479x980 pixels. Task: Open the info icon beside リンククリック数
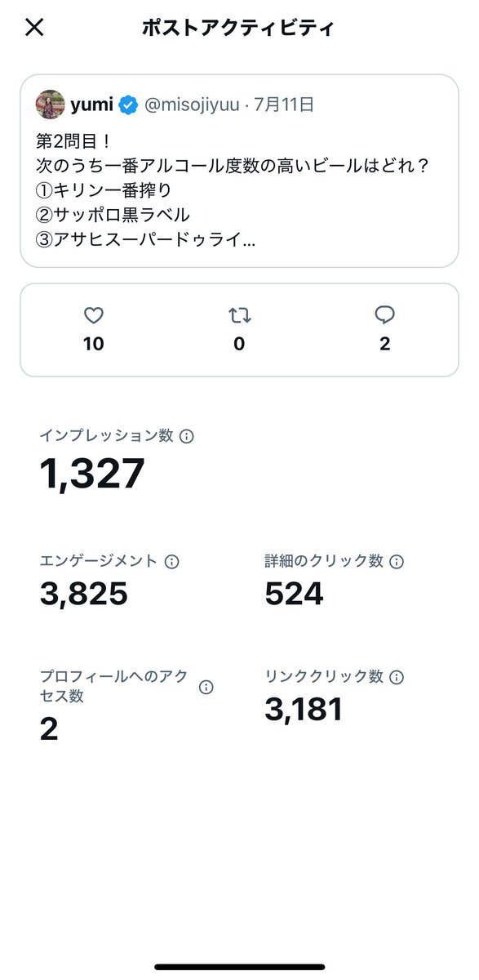coord(397,677)
